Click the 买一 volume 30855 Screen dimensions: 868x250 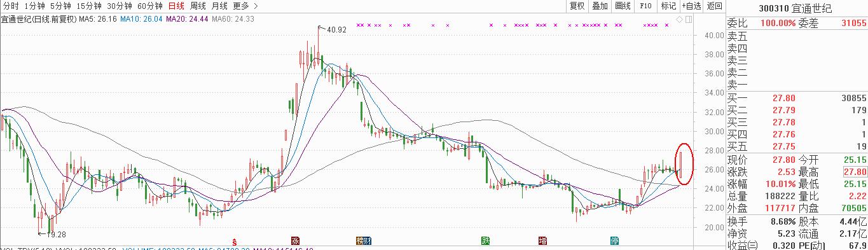(x=853, y=99)
